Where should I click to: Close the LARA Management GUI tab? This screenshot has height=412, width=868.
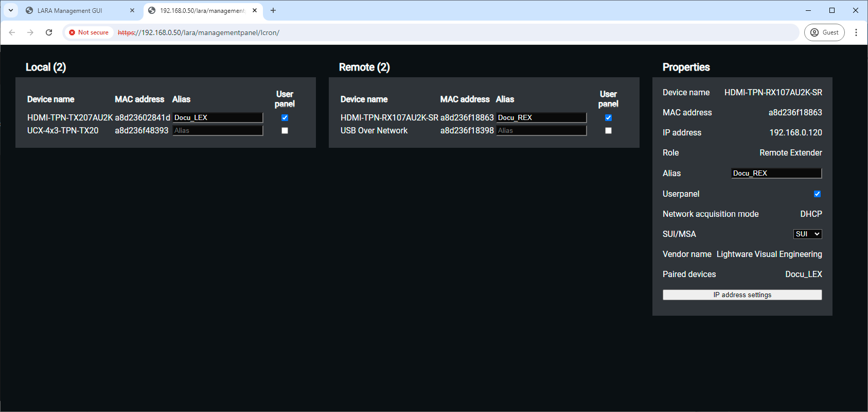click(132, 10)
